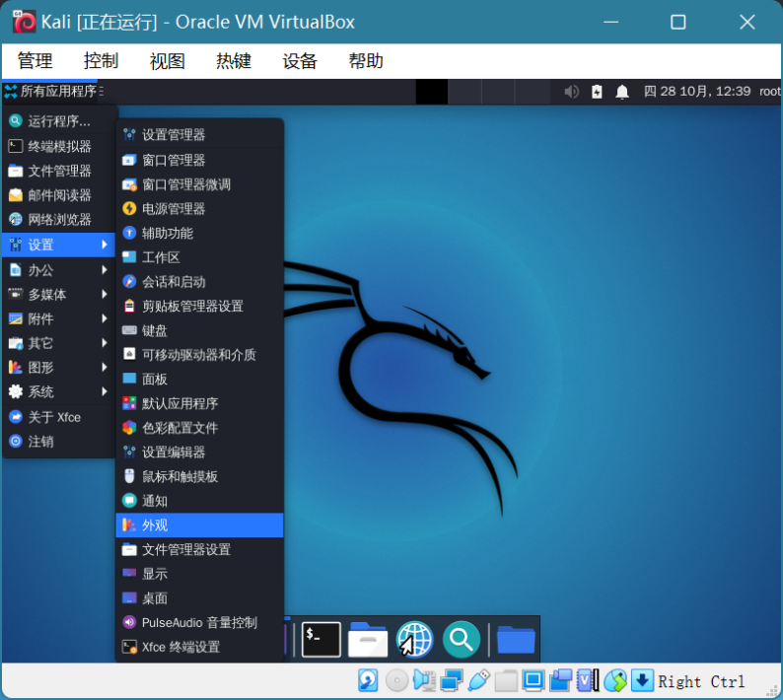
Task: Open 键盘 settings
Action: [200, 330]
